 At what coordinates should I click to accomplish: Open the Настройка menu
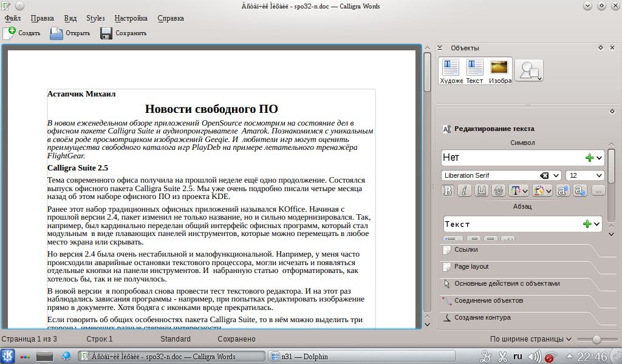131,18
